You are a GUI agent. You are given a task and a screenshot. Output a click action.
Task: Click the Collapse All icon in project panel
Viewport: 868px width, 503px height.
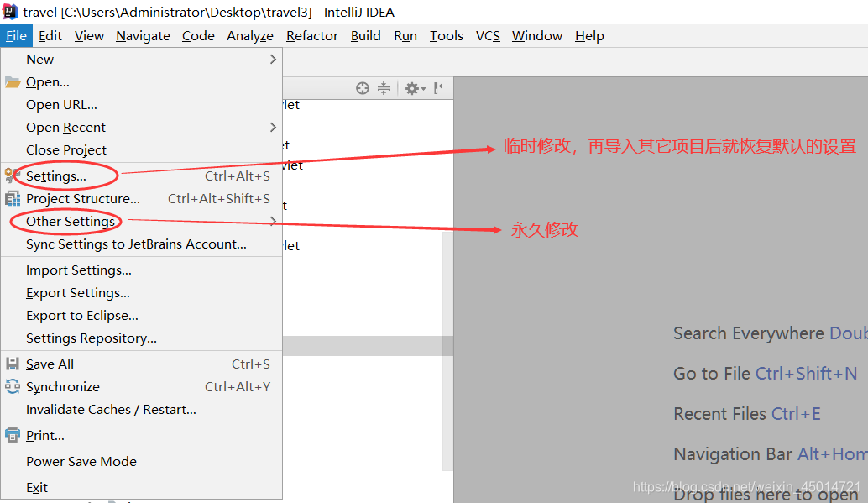coord(384,88)
